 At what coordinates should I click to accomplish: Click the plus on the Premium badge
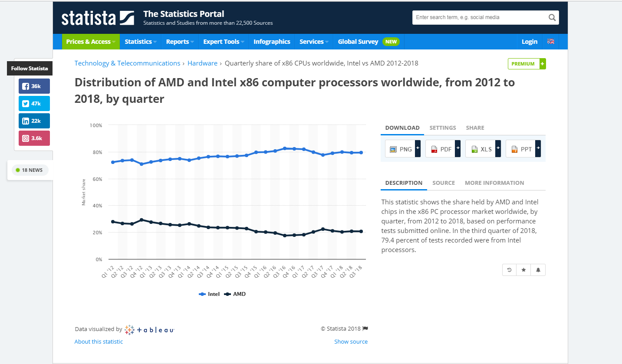click(x=543, y=64)
